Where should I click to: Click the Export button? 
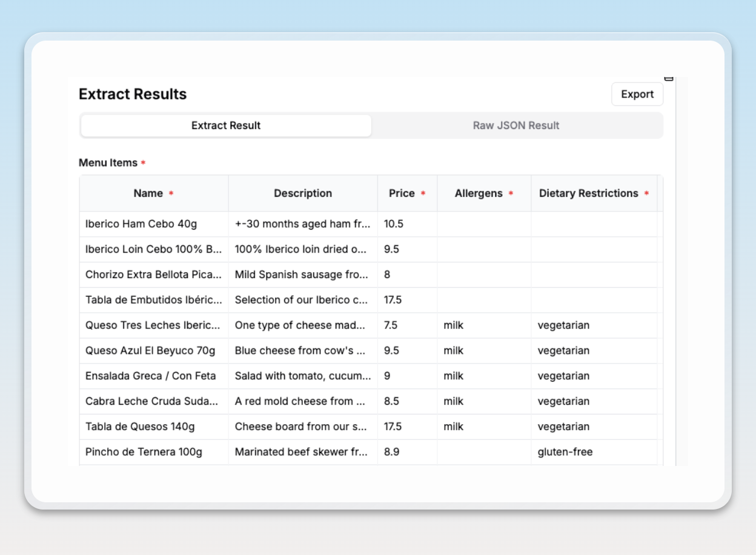[x=637, y=95]
